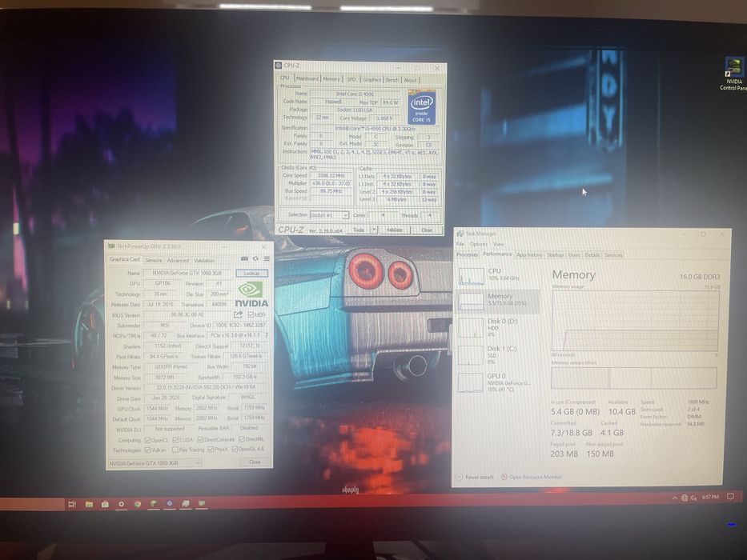Click the Close button in GPU-Z

(x=255, y=462)
